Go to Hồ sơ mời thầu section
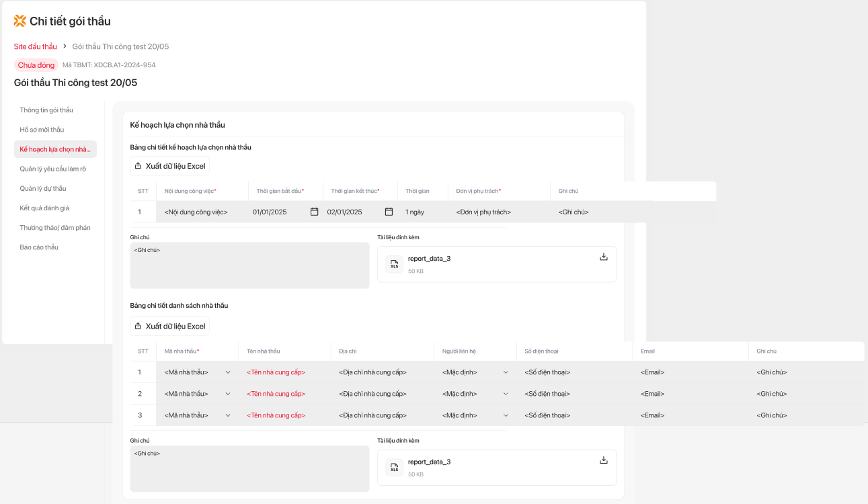Viewport: 868px width, 504px height. [42, 130]
